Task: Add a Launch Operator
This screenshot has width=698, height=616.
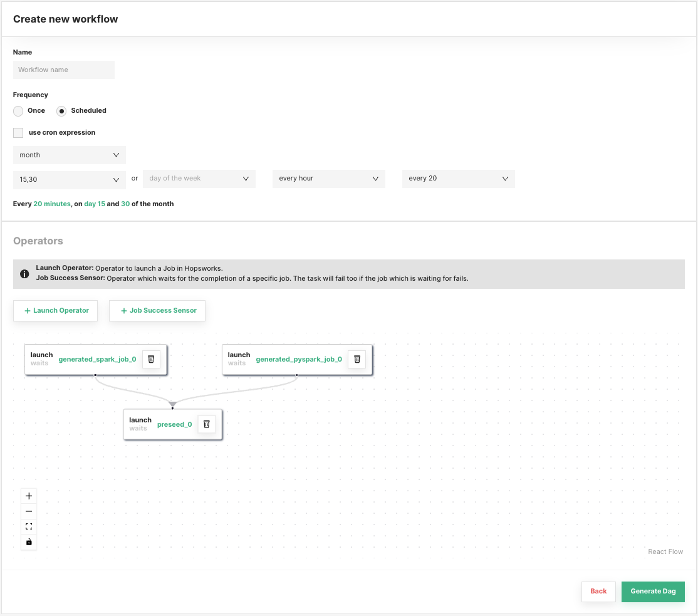Action: click(56, 310)
